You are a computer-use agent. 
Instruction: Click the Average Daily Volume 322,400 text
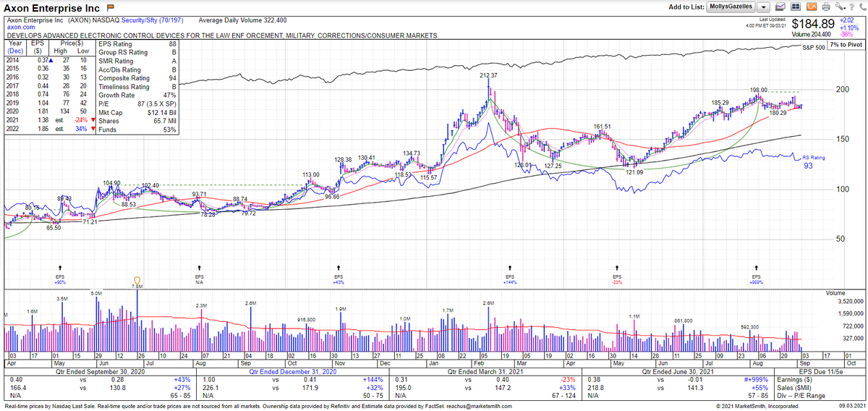242,20
